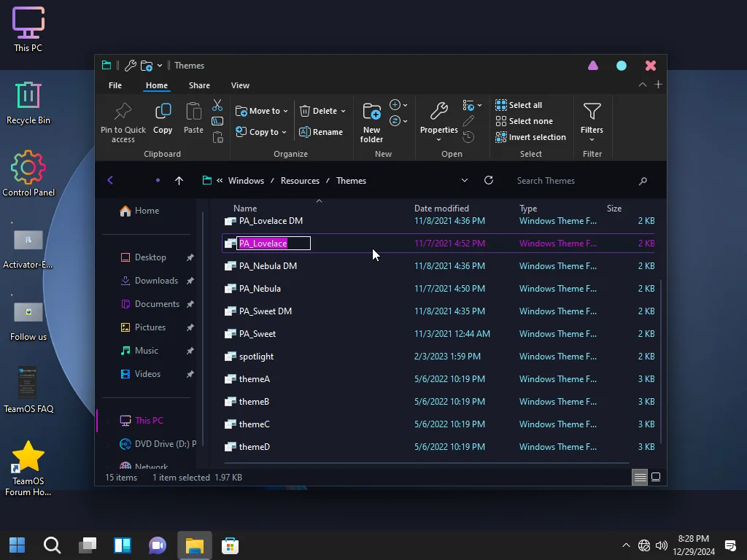Open the Control Panel desktop icon
Image resolution: width=747 pixels, height=560 pixels.
(x=28, y=174)
